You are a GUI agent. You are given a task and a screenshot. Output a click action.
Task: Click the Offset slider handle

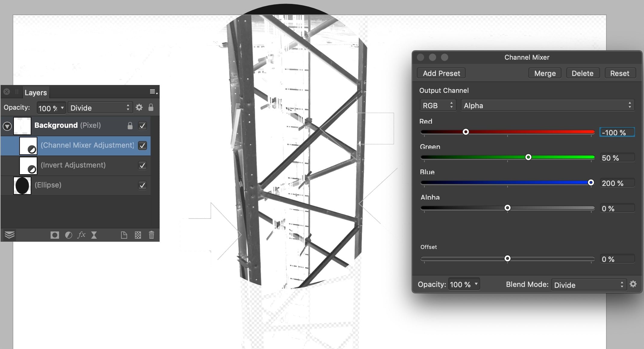pyautogui.click(x=508, y=259)
